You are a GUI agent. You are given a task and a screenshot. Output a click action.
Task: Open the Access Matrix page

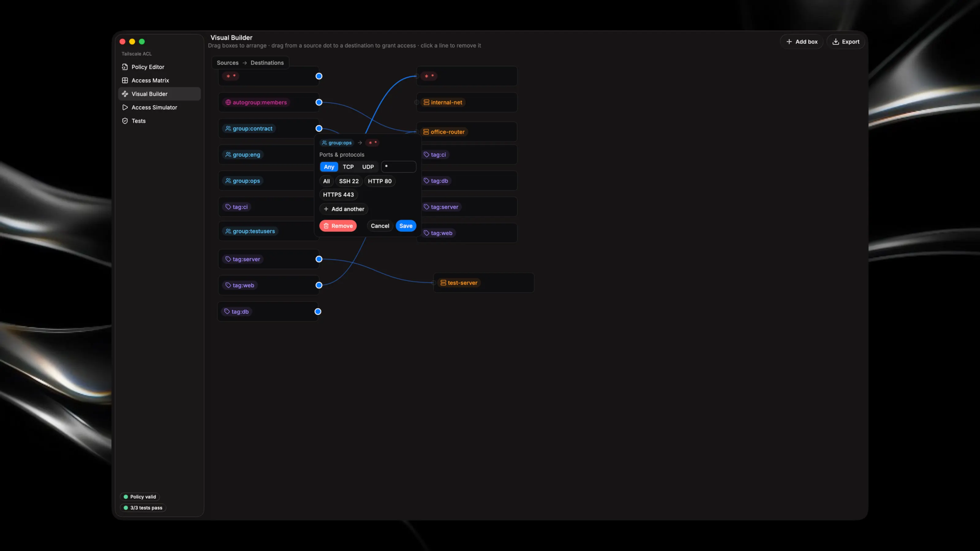pos(159,80)
